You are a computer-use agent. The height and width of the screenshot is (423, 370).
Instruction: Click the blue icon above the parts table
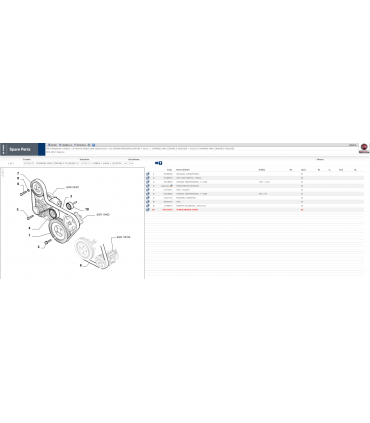click(x=159, y=163)
